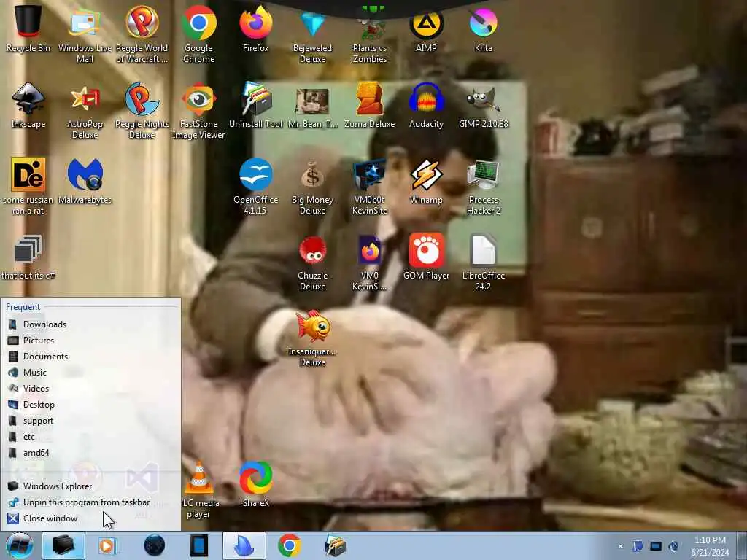Select the Uninstall Tool shortcut

click(256, 105)
